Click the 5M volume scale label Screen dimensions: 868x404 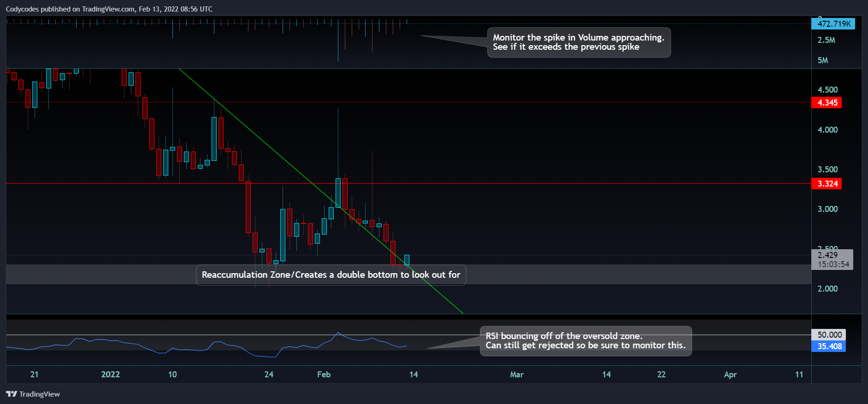pos(823,60)
